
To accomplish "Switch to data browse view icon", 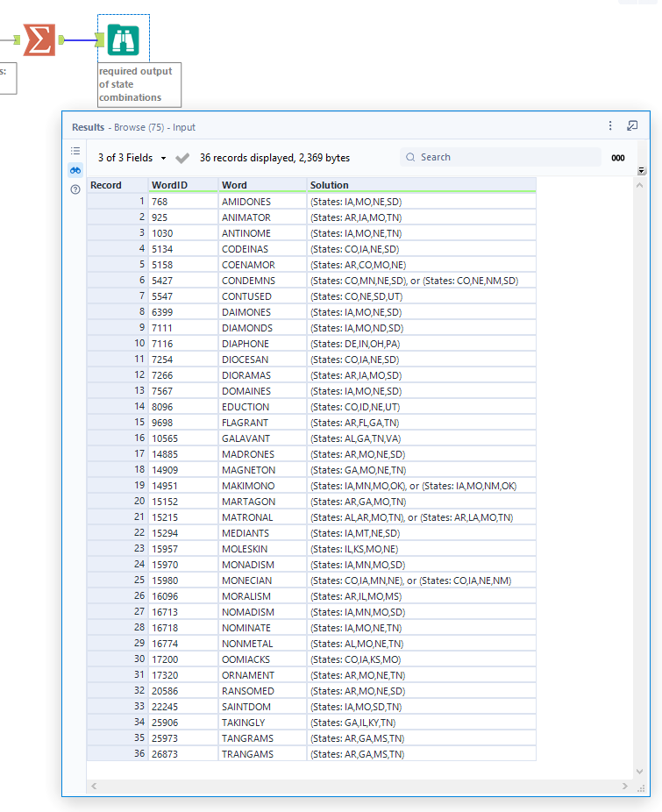I will (x=75, y=170).
